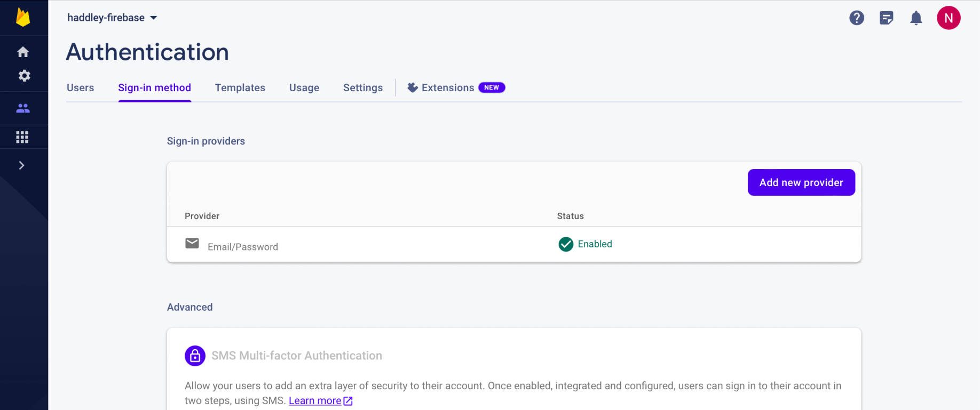The image size is (980, 410).
Task: Click the Add new provider button
Action: [x=801, y=182]
